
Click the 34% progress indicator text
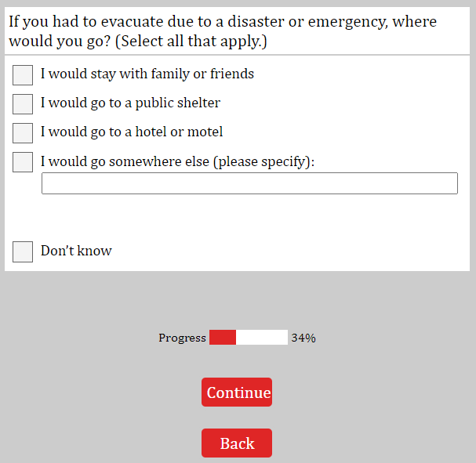303,338
